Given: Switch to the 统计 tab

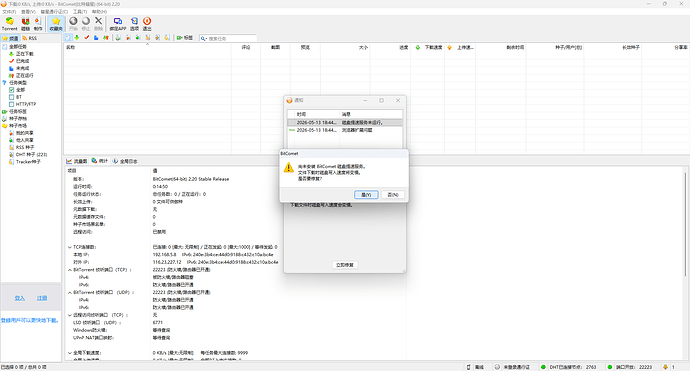Looking at the screenshot, I should click(100, 161).
